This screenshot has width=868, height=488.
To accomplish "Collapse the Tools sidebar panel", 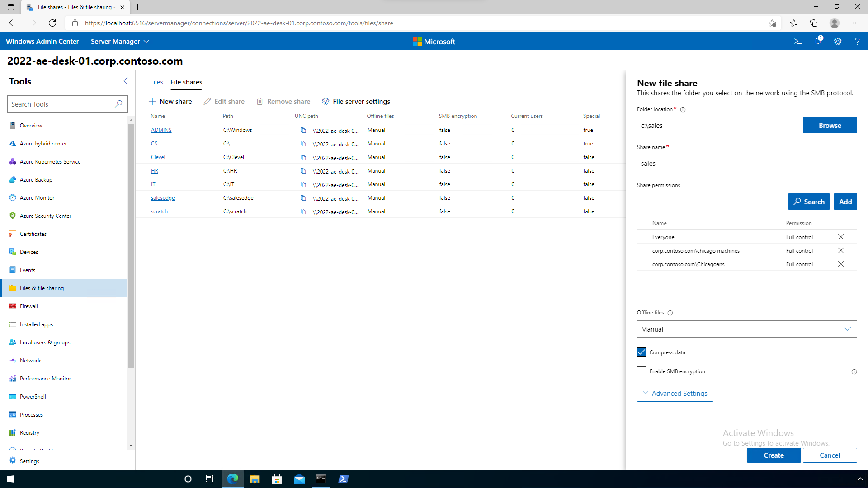I will tap(126, 81).
